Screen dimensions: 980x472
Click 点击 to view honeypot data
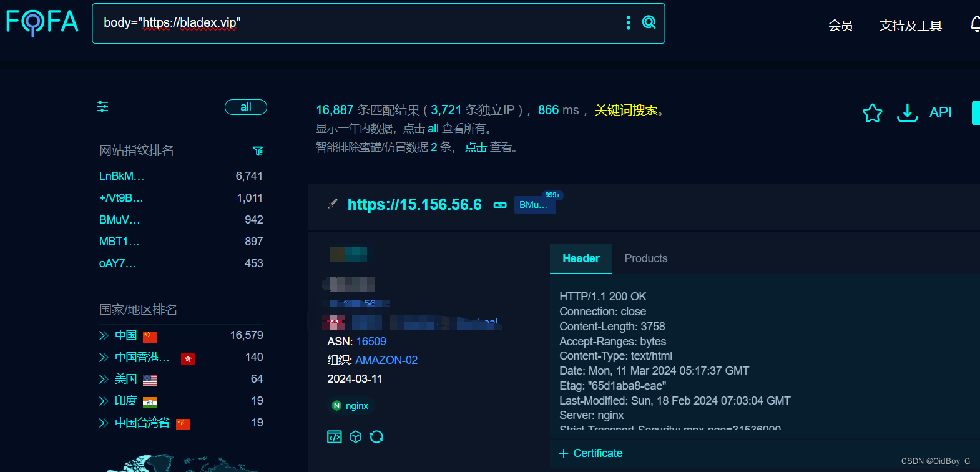click(476, 147)
